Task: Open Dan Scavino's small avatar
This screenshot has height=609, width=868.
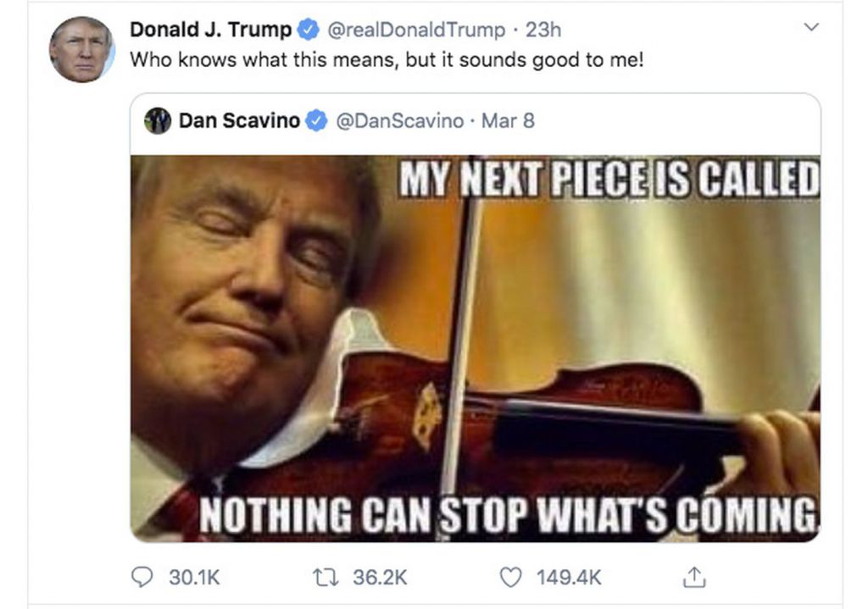Action: point(158,120)
